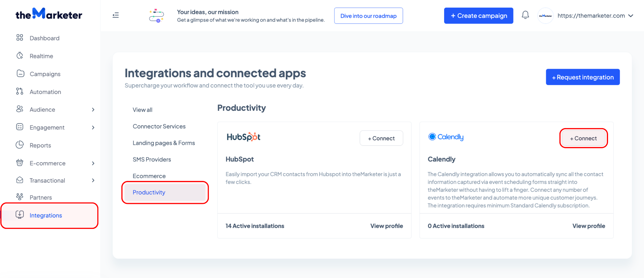The height and width of the screenshot is (278, 644).
Task: Click the Campaigns folder icon
Action: click(20, 74)
